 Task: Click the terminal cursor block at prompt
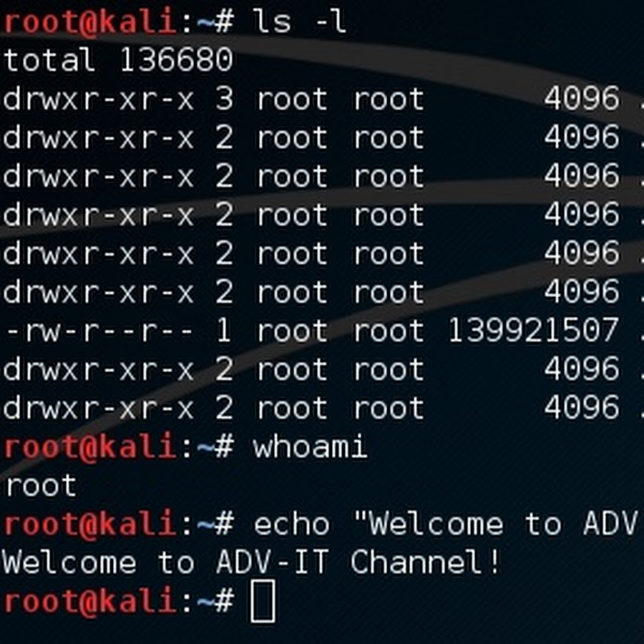pyautogui.click(x=263, y=600)
